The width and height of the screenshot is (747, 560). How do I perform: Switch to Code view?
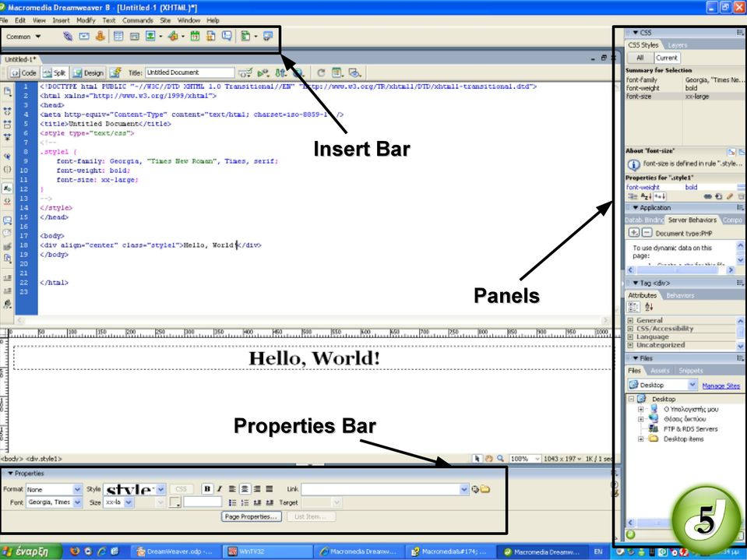click(x=23, y=73)
